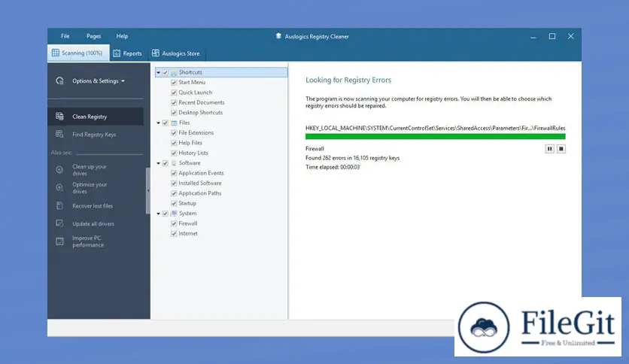This screenshot has height=364, width=629.
Task: Toggle the Files group checkbox
Action: pyautogui.click(x=166, y=123)
